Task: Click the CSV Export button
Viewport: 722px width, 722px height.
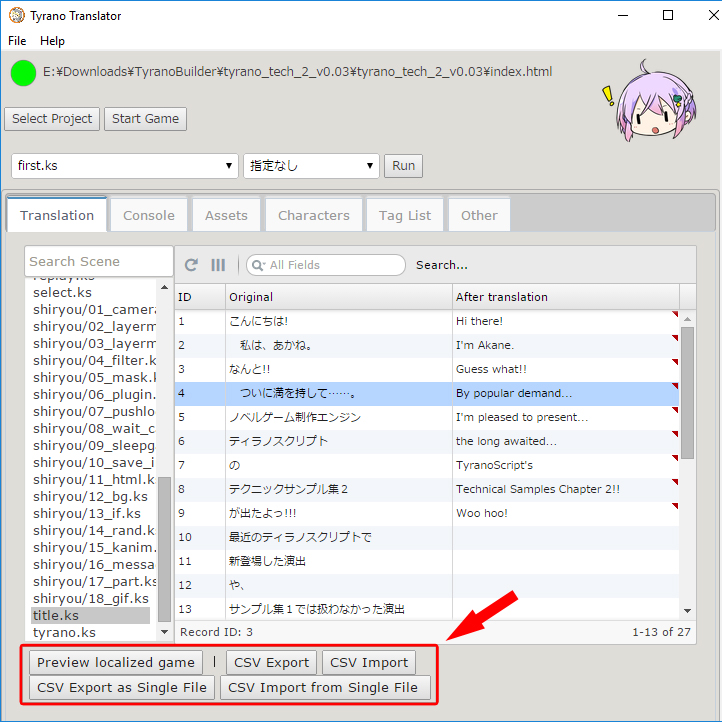Action: [x=272, y=662]
